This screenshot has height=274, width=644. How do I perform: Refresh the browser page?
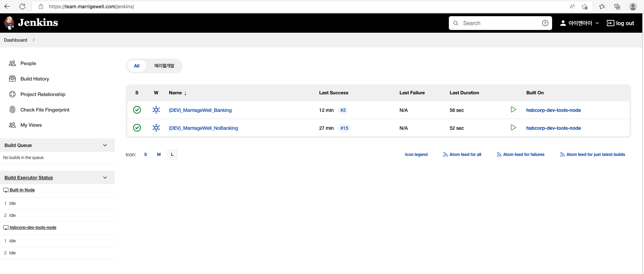[22, 7]
